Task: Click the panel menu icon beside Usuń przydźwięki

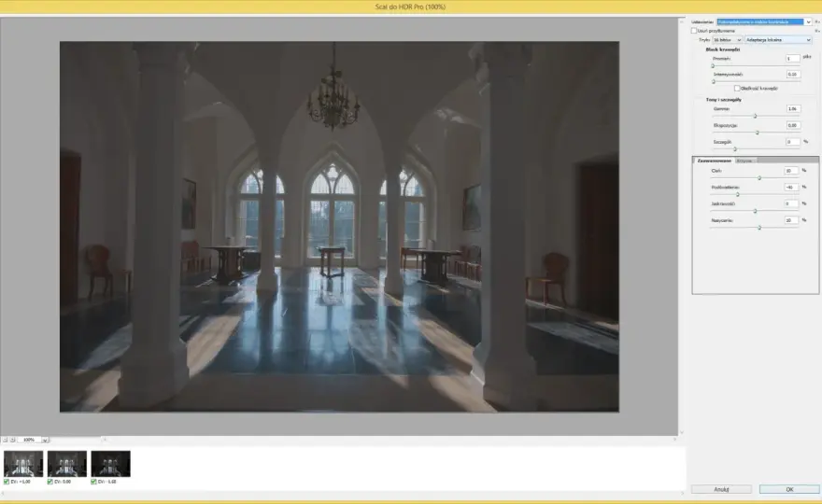Action: [816, 31]
